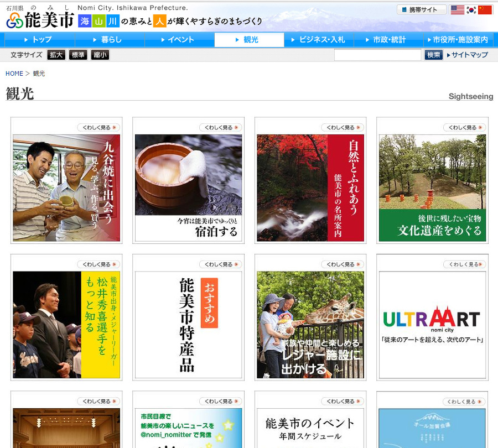Click くわしく見る above the 九谷焼 card

pos(99,128)
